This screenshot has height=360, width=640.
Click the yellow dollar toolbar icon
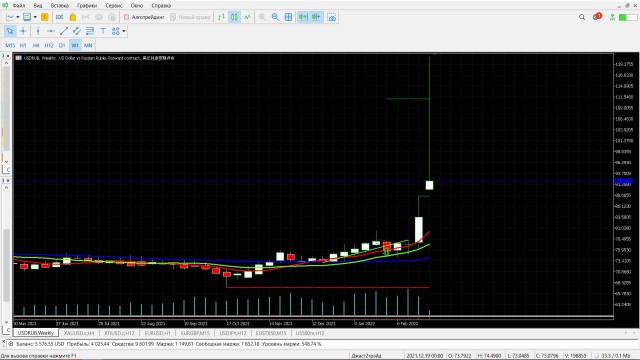tap(44, 17)
